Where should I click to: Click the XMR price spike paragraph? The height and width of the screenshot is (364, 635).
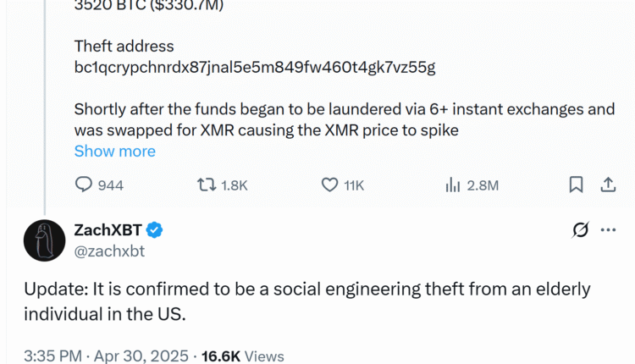pos(339,119)
